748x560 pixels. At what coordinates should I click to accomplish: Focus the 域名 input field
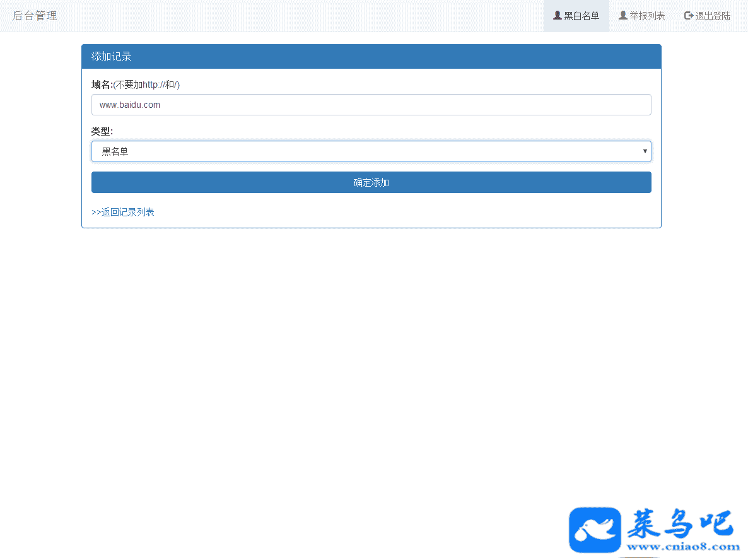371,105
